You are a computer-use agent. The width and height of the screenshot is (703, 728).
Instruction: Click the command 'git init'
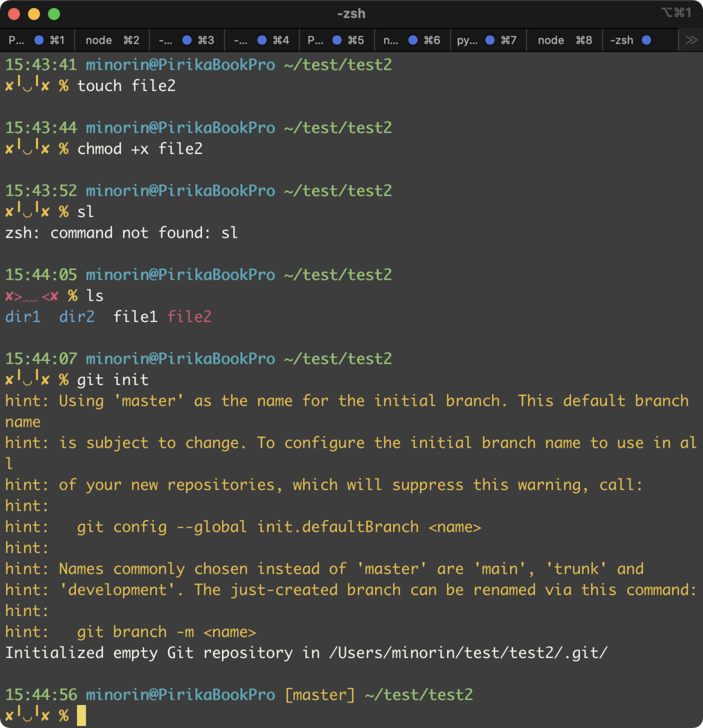pos(113,380)
